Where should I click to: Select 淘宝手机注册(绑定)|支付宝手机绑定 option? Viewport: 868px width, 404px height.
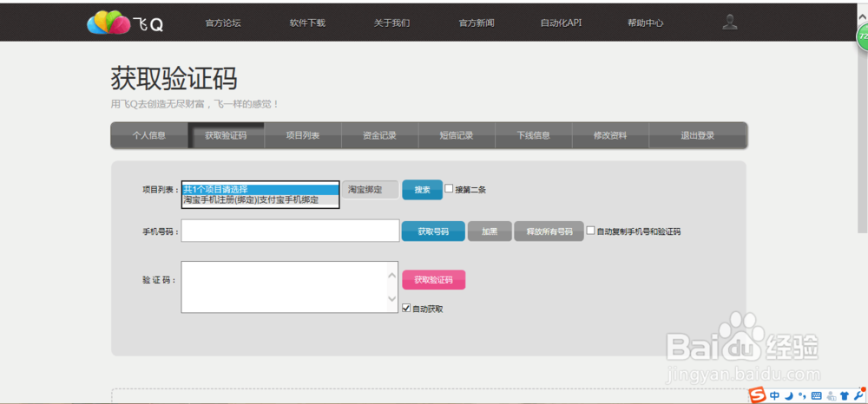[x=260, y=199]
